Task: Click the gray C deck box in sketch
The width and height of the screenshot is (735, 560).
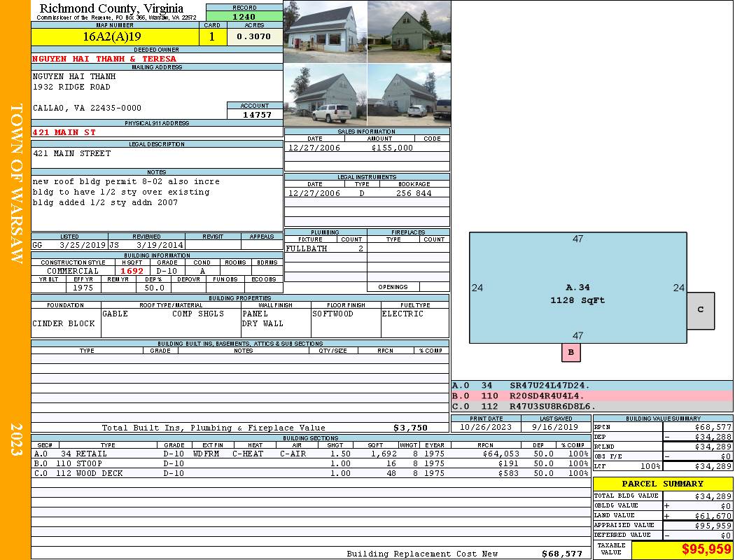Action: (700, 310)
